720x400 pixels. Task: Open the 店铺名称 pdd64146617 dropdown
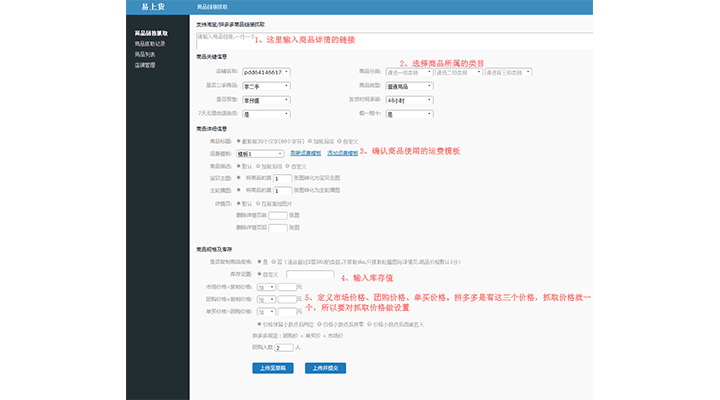pyautogui.click(x=266, y=72)
